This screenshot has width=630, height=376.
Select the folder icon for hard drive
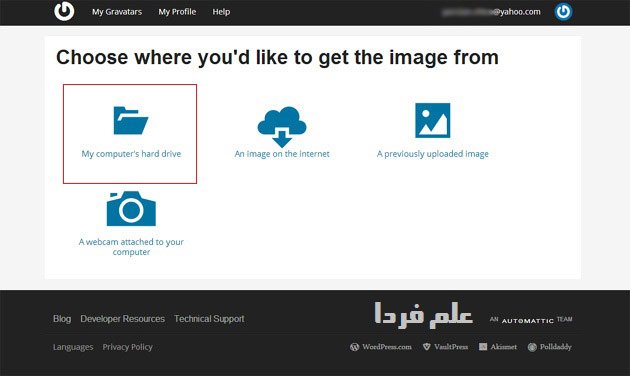(x=131, y=120)
